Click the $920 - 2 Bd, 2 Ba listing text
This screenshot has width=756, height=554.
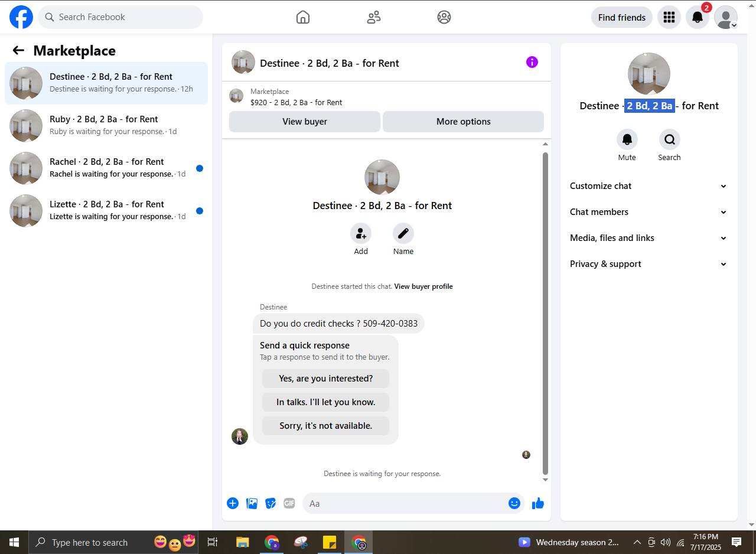pyautogui.click(x=296, y=102)
